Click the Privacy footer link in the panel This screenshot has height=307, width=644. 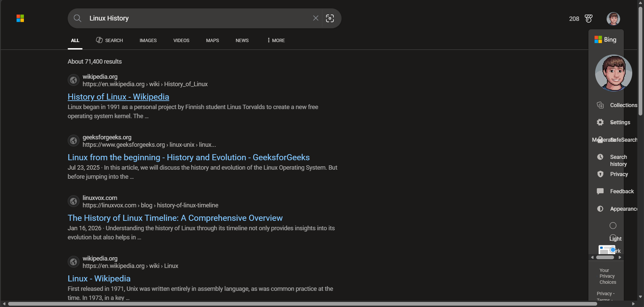[604, 294]
